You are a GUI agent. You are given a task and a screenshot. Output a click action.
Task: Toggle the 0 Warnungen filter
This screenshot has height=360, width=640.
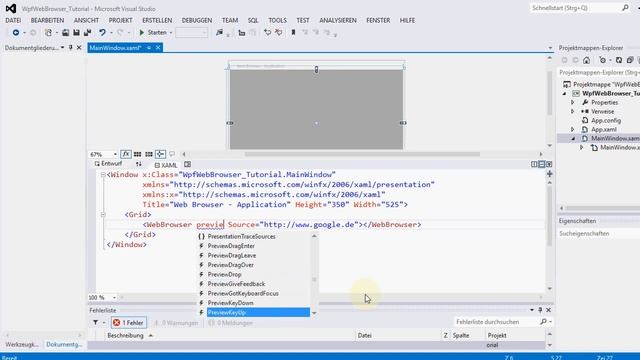176,322
